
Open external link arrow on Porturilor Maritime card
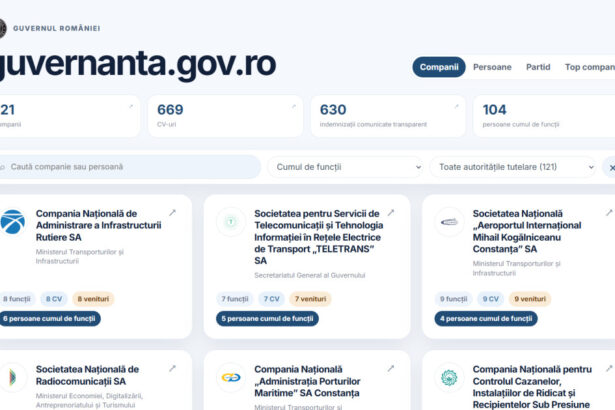(x=391, y=368)
